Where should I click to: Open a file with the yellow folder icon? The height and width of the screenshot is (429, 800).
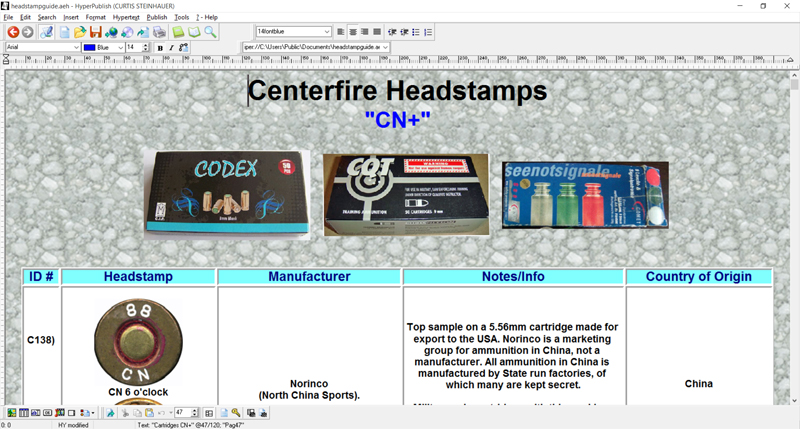click(80, 32)
